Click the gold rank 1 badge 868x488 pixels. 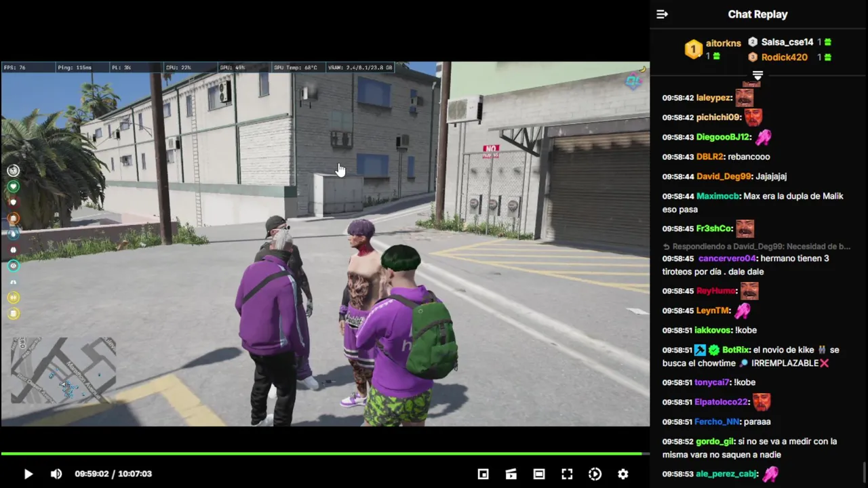(x=693, y=49)
